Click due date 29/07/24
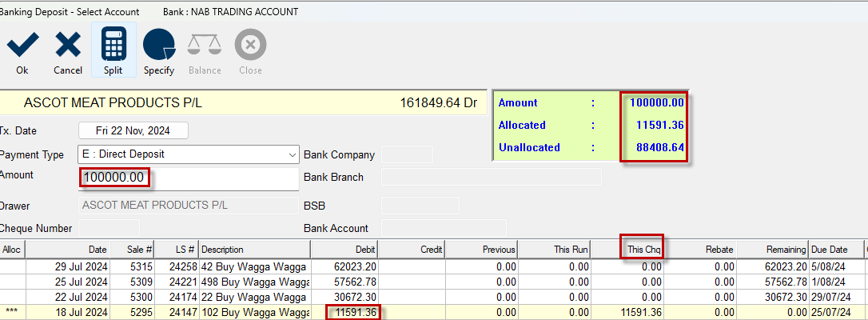The width and height of the screenshot is (868, 320). click(831, 298)
